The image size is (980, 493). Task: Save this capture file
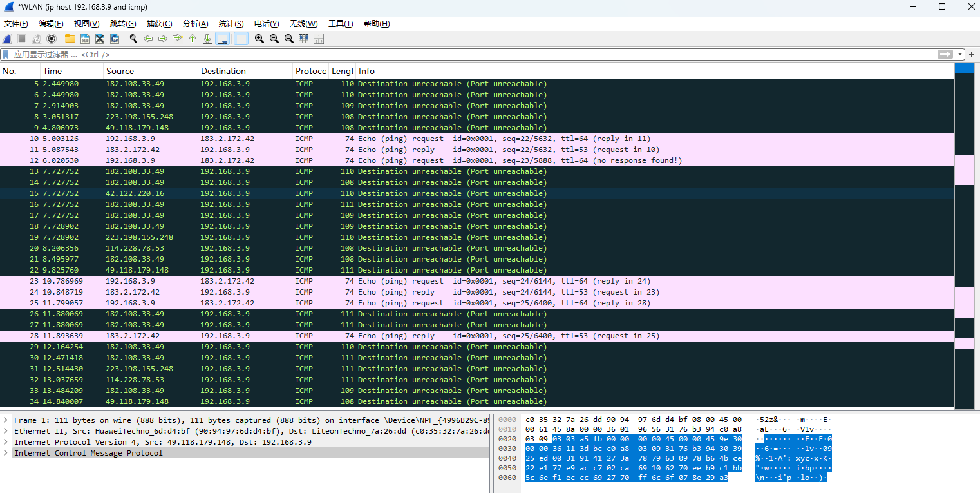85,39
